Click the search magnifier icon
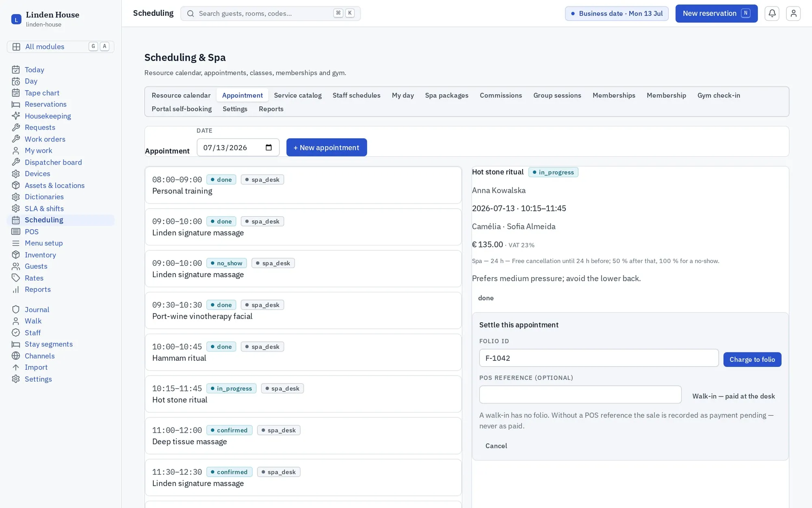The height and width of the screenshot is (508, 812). click(190, 13)
